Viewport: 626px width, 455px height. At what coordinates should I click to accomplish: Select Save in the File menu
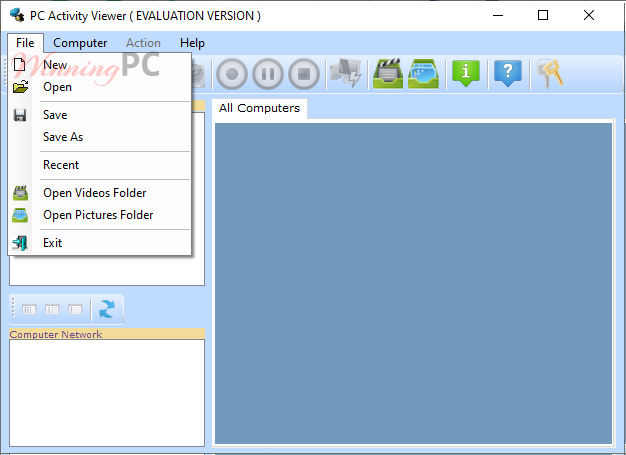99,115
